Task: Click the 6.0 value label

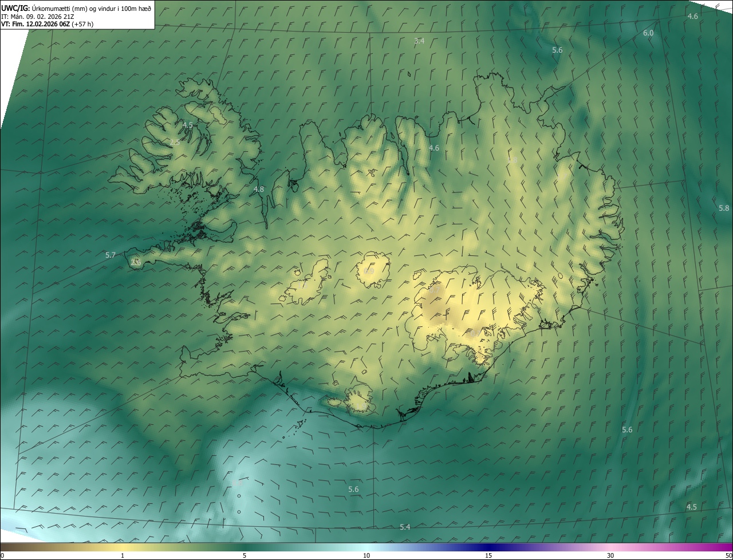Action: 648,33
